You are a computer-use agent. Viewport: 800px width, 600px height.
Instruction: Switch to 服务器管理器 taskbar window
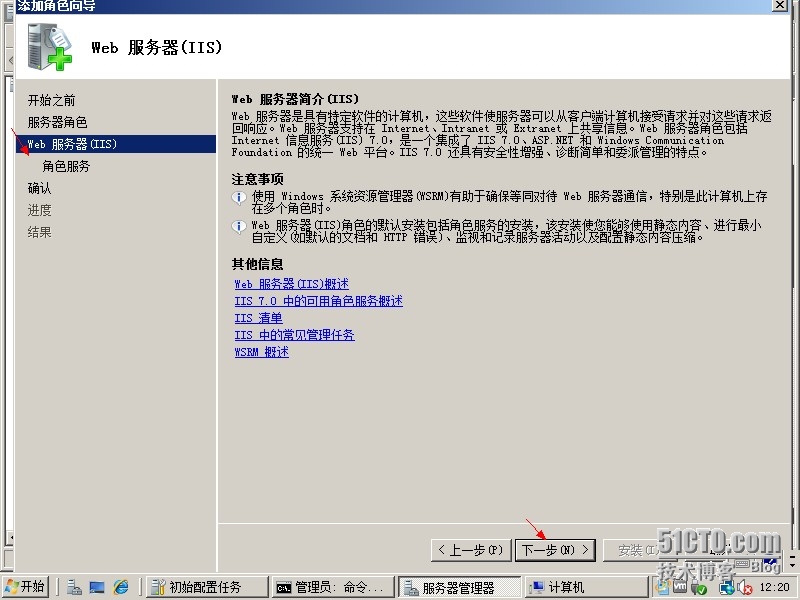pos(459,587)
